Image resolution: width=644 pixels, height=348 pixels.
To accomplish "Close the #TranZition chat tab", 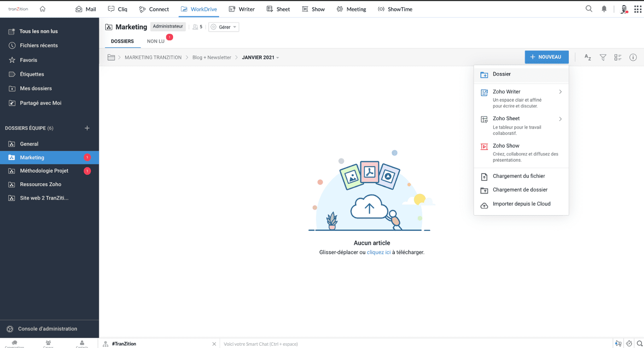I will coord(214,344).
